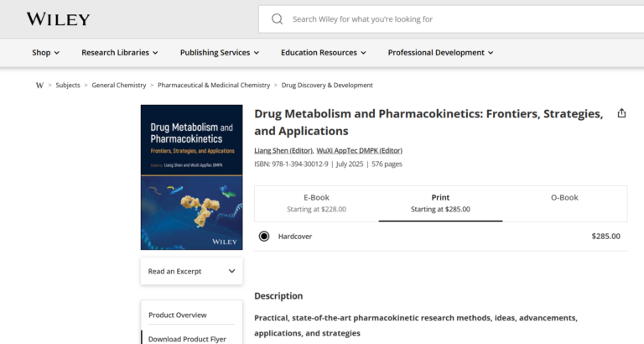Image resolution: width=644 pixels, height=344 pixels.
Task: Open the Professional Development dropdown
Action: pyautogui.click(x=440, y=53)
